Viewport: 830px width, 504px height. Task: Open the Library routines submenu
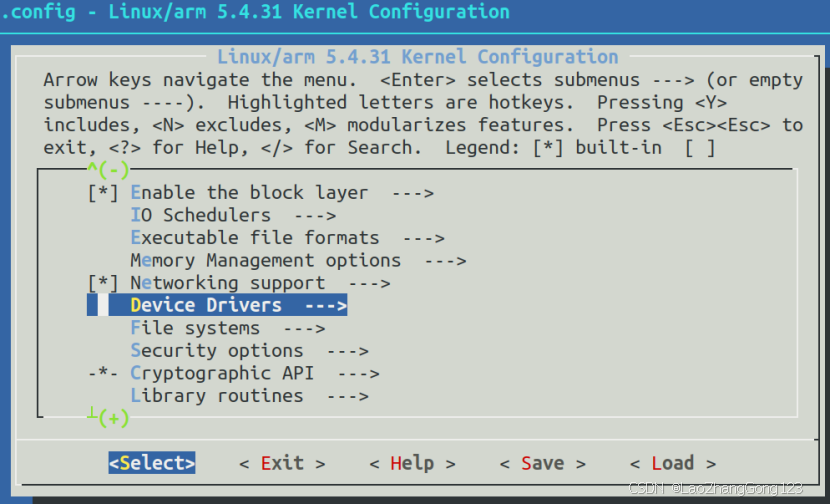point(250,396)
